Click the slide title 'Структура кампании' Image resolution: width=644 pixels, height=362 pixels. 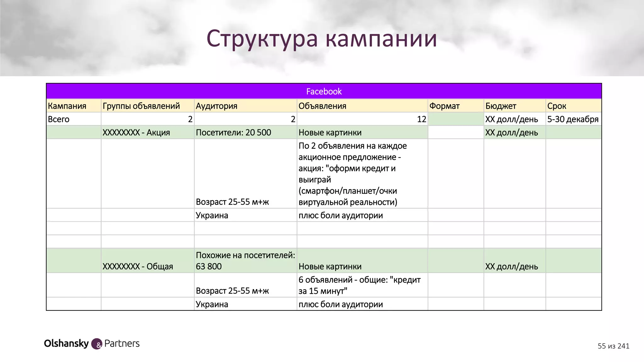pos(322,39)
